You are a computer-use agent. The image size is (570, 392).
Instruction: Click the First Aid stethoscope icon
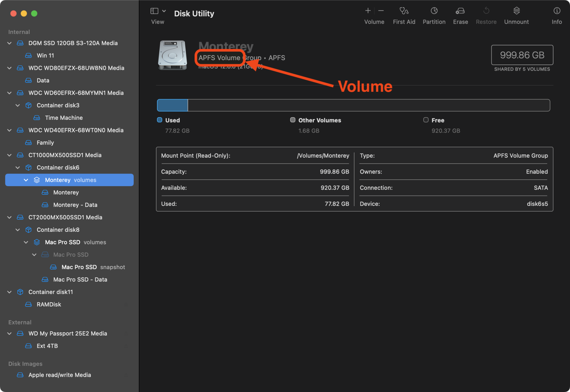(x=404, y=11)
